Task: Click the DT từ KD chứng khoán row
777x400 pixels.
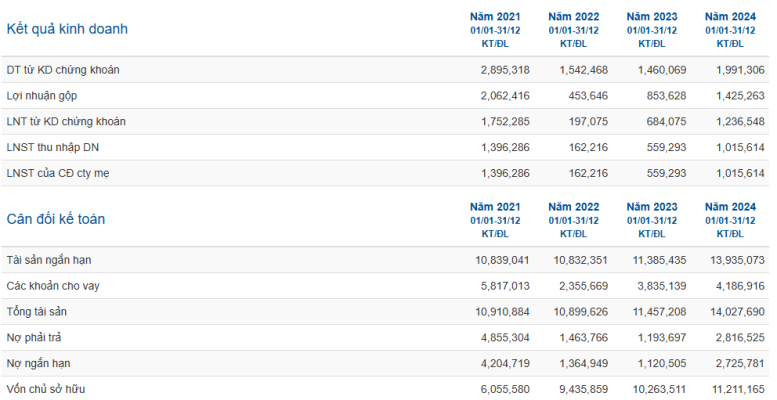Action: [386, 70]
